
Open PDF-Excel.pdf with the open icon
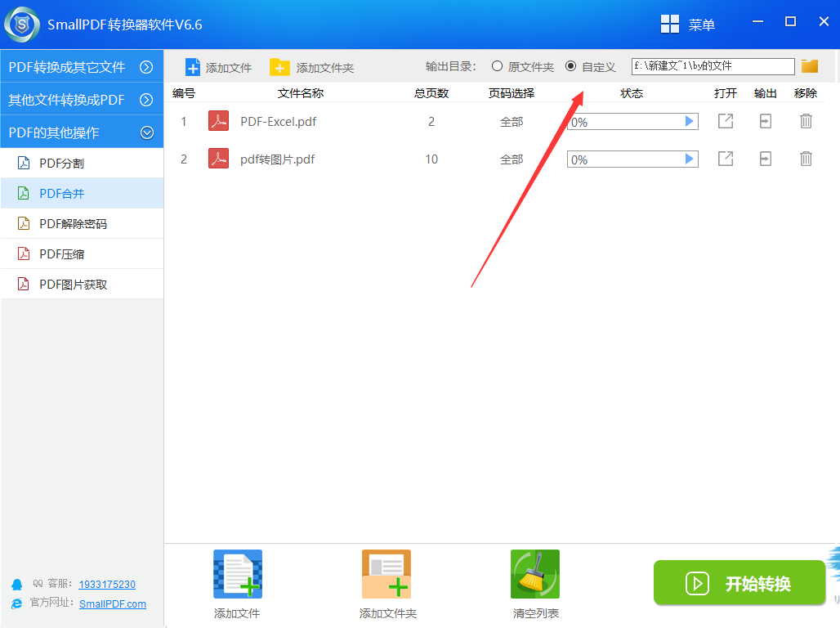[726, 121]
